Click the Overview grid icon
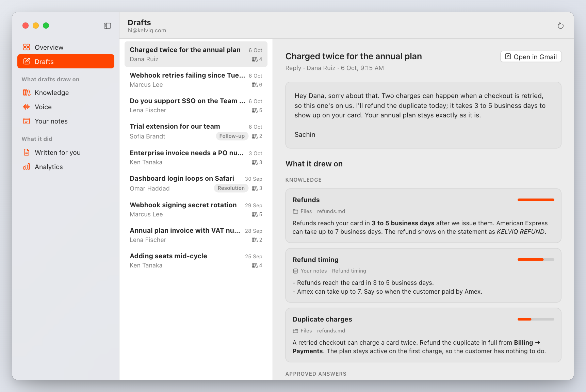 click(x=27, y=47)
